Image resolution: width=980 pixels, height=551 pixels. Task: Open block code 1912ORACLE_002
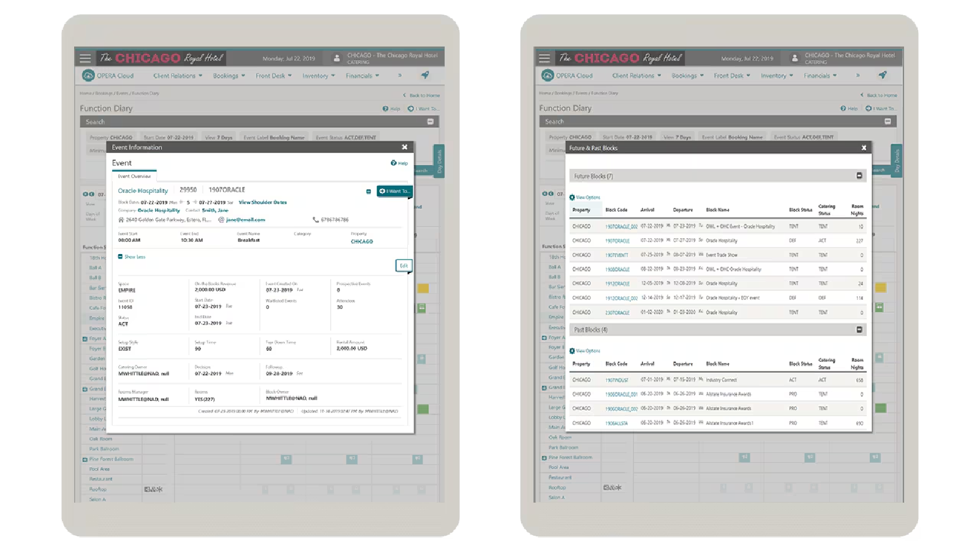point(621,298)
